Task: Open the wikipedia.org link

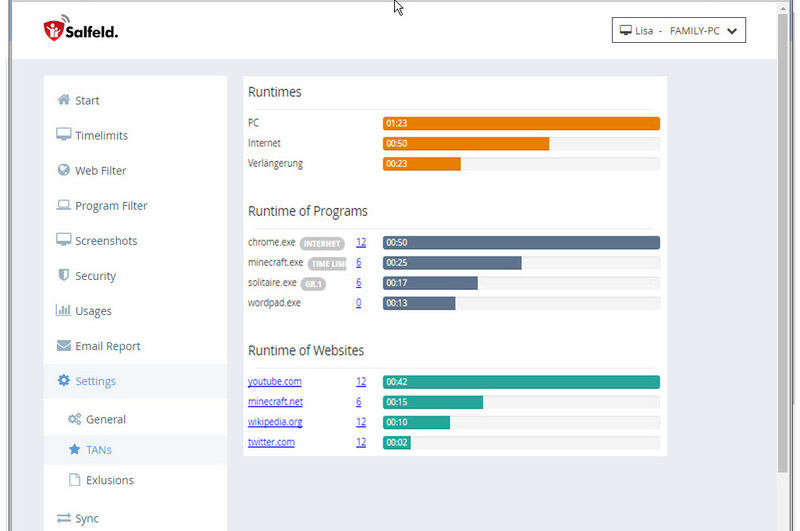Action: pyautogui.click(x=275, y=422)
